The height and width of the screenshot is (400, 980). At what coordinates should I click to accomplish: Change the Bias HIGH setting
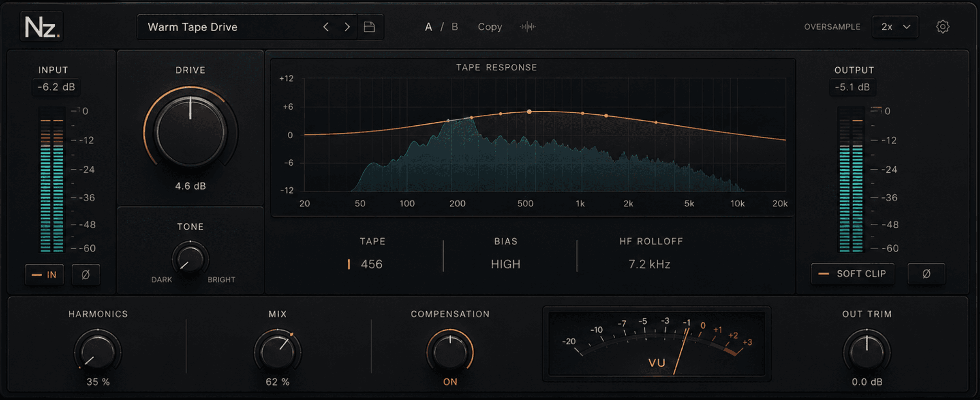(x=505, y=264)
